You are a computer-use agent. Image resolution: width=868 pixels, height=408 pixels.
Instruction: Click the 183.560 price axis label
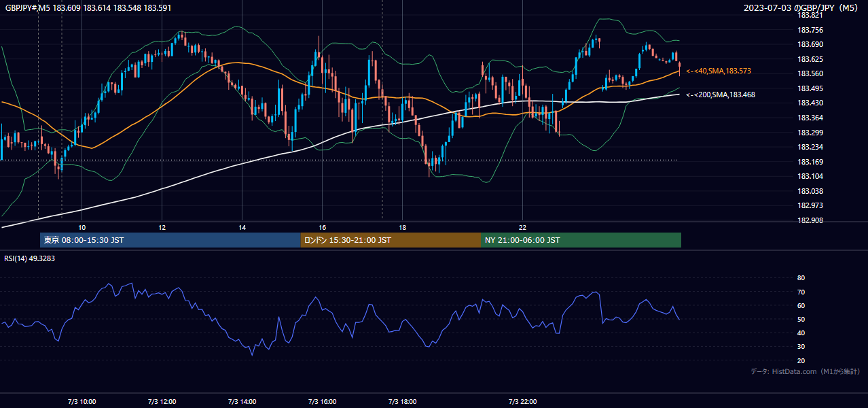[x=810, y=73]
